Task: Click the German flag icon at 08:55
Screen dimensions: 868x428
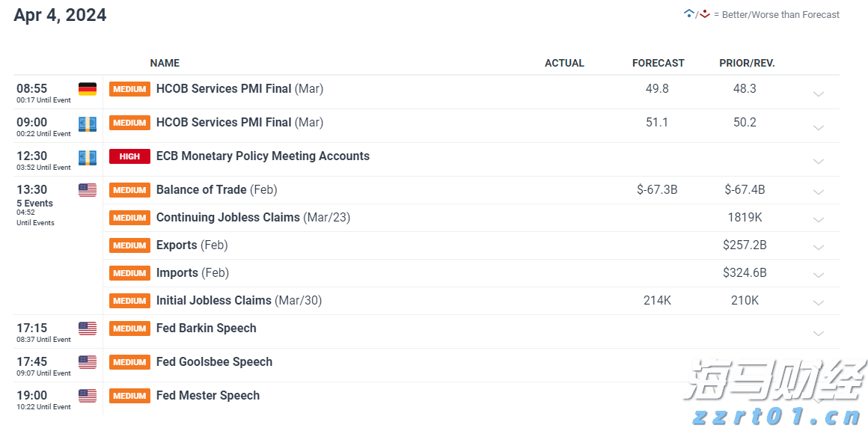Action: pyautogui.click(x=88, y=89)
